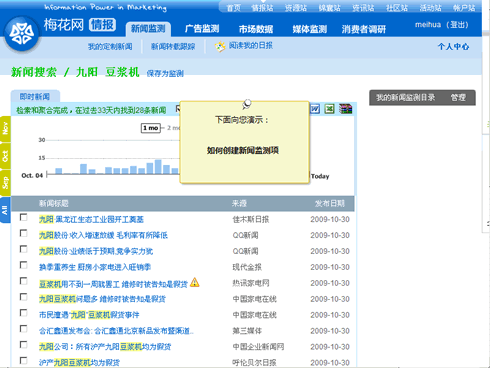Tick checkbox for 合汇鑫通发布会 row
Image resolution: width=490 pixels, height=368 pixels.
(x=23, y=329)
